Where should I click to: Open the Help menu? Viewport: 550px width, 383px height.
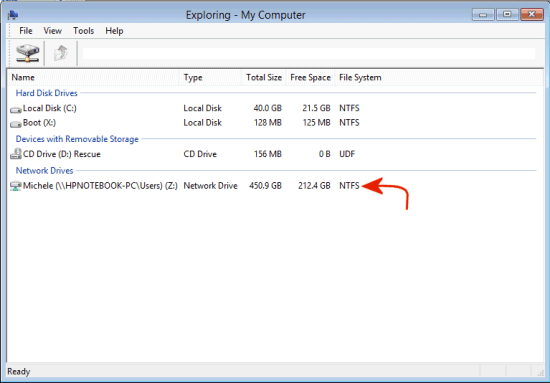114,31
